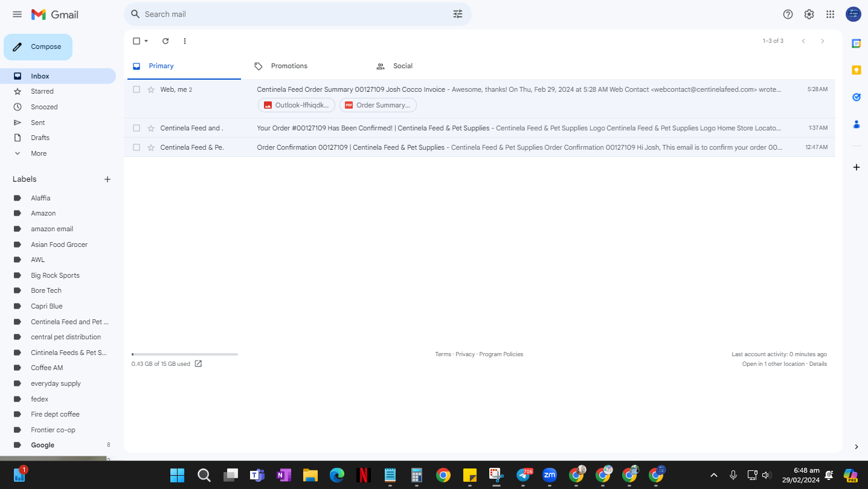
Task: Star the 'Centinela Feed & Pe.' email
Action: [x=151, y=147]
